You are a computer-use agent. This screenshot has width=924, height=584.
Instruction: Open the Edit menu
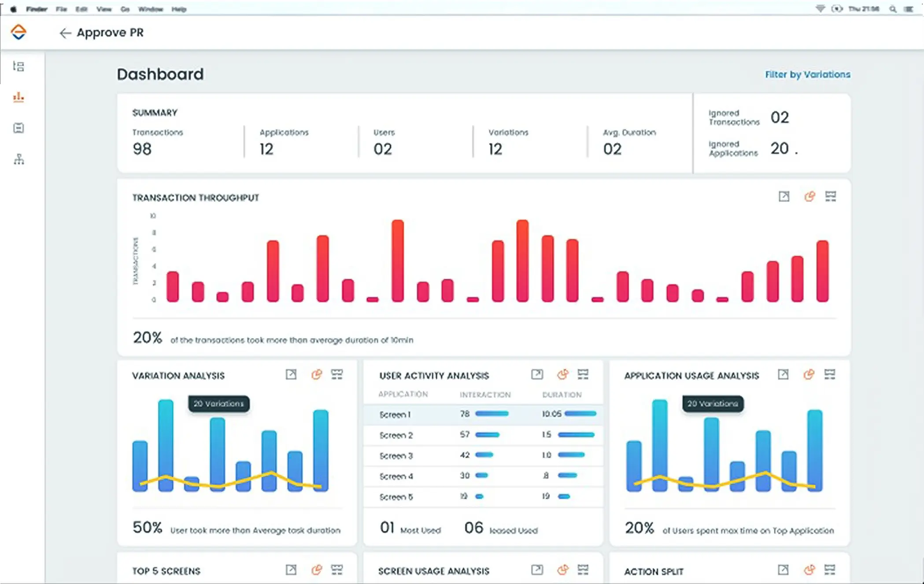pos(81,9)
